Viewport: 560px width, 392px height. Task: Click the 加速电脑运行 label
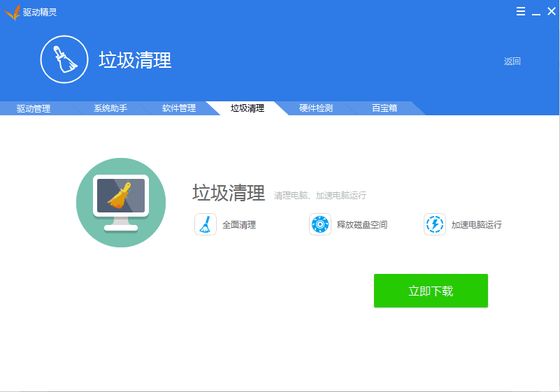tap(476, 225)
